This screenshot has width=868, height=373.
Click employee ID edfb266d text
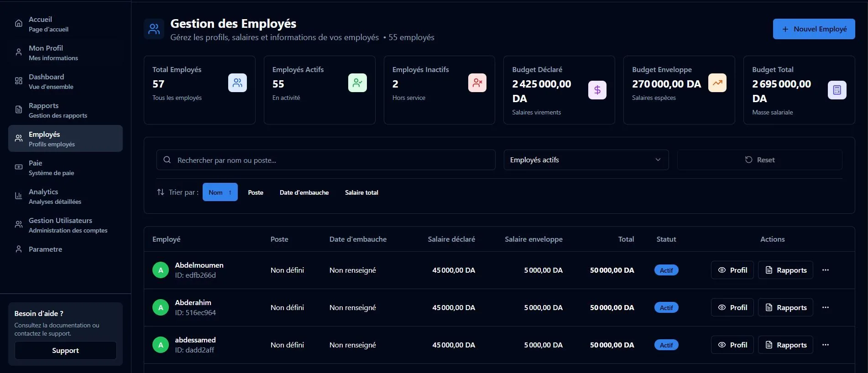click(195, 275)
